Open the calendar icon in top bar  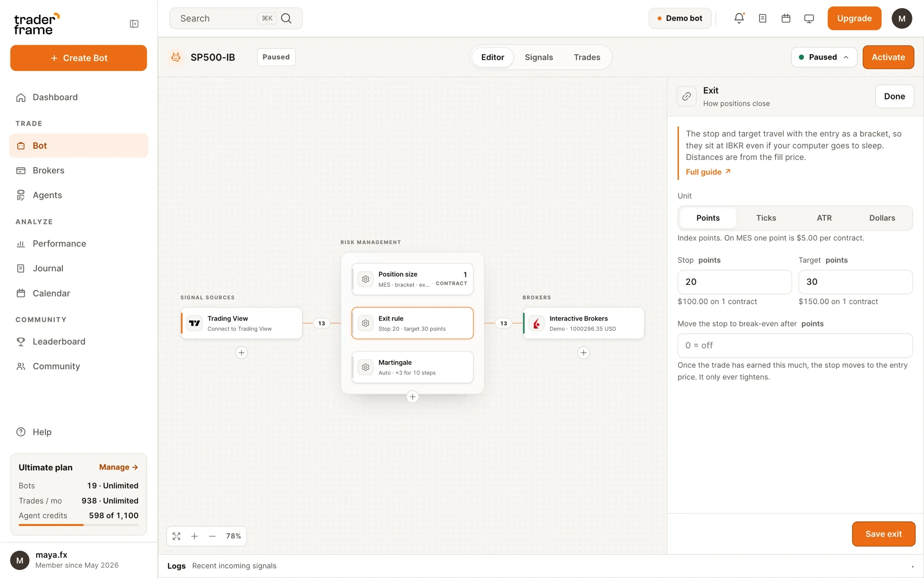click(786, 18)
